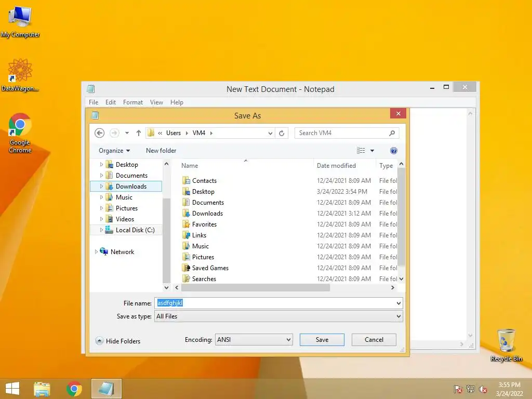Launch Chrome from the taskbar
Screen dimensions: 532x399
pos(74,389)
